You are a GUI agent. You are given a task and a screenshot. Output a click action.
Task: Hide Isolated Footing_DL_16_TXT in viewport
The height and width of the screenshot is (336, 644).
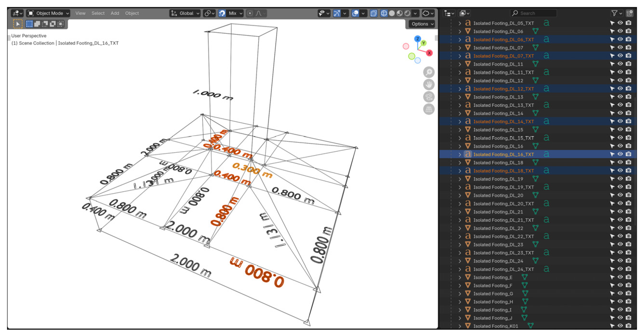(620, 154)
